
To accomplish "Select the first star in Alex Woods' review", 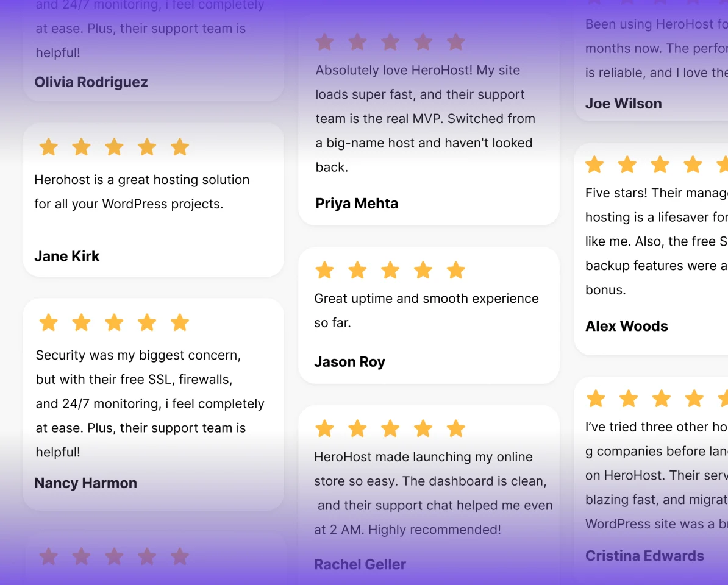I will (594, 165).
